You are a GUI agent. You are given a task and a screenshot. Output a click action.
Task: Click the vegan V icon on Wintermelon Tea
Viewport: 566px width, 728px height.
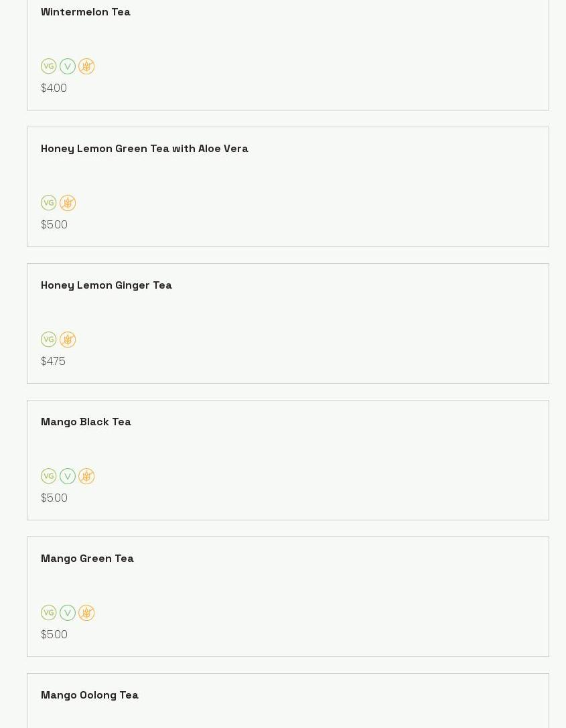68,66
